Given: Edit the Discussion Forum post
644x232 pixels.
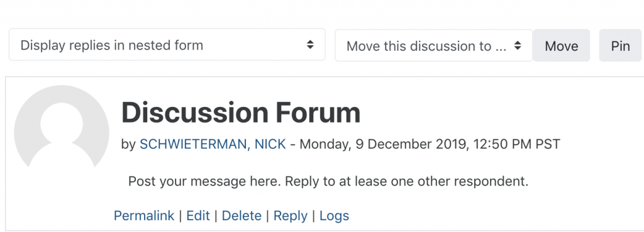Looking at the screenshot, I should point(198,216).
